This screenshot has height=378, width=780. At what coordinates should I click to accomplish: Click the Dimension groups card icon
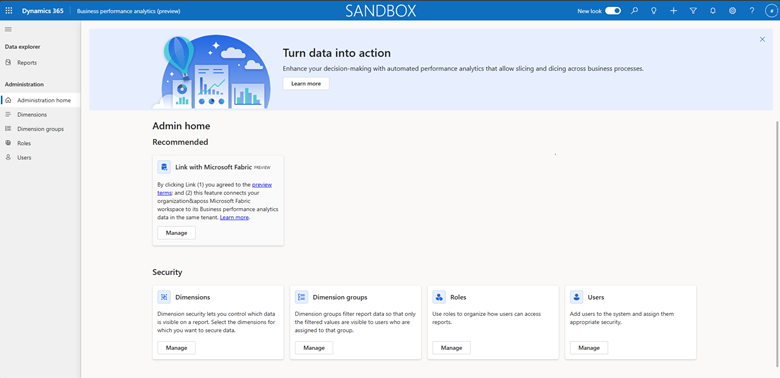[301, 297]
